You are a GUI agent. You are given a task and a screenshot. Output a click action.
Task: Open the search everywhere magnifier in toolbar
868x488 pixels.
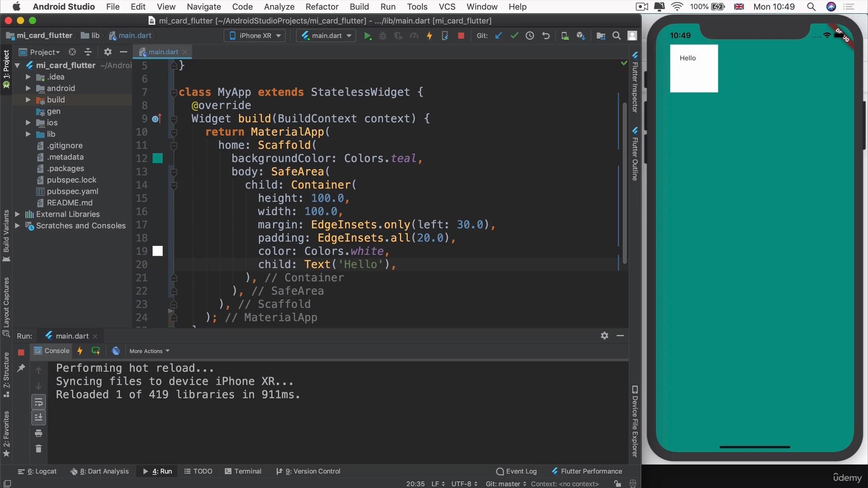[616, 36]
